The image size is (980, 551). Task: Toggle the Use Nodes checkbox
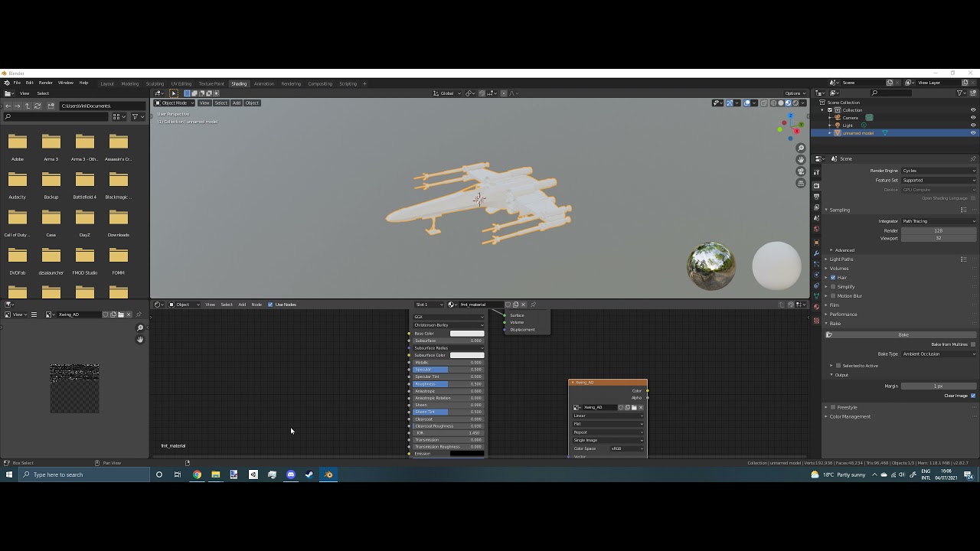click(270, 305)
